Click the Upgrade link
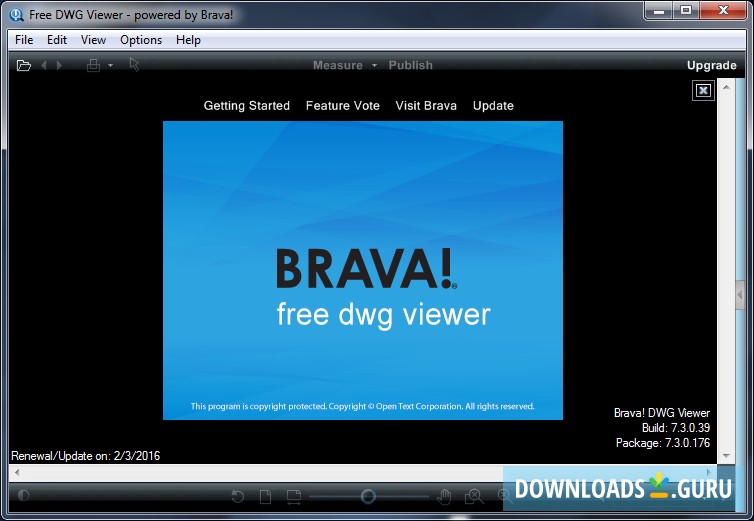Screen dimensions: 754x521 [x=711, y=65]
